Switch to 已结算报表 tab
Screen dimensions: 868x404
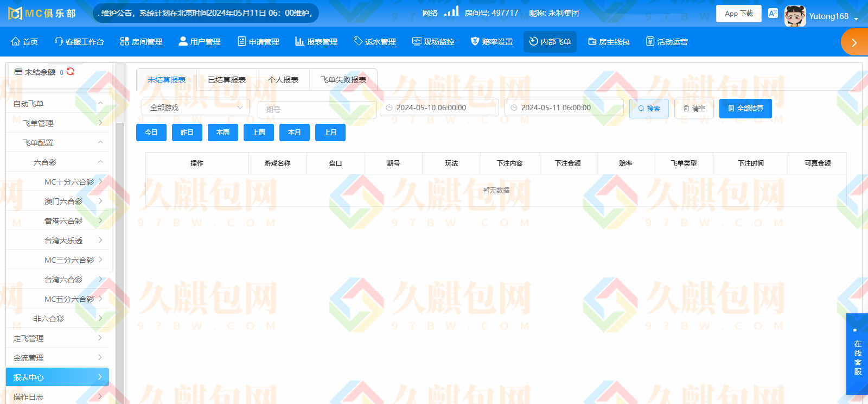click(227, 80)
